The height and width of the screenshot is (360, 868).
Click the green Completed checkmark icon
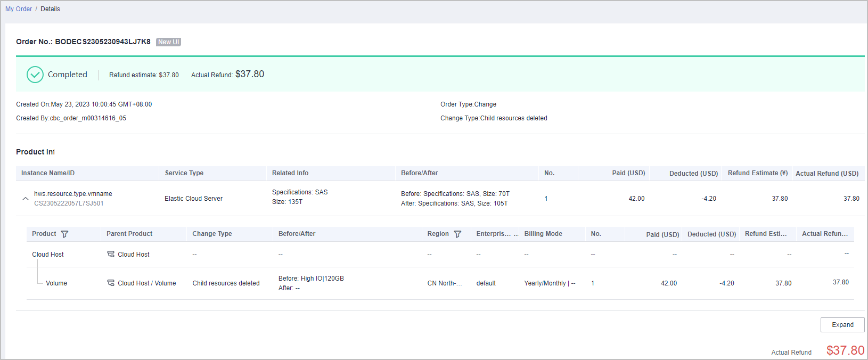point(35,75)
